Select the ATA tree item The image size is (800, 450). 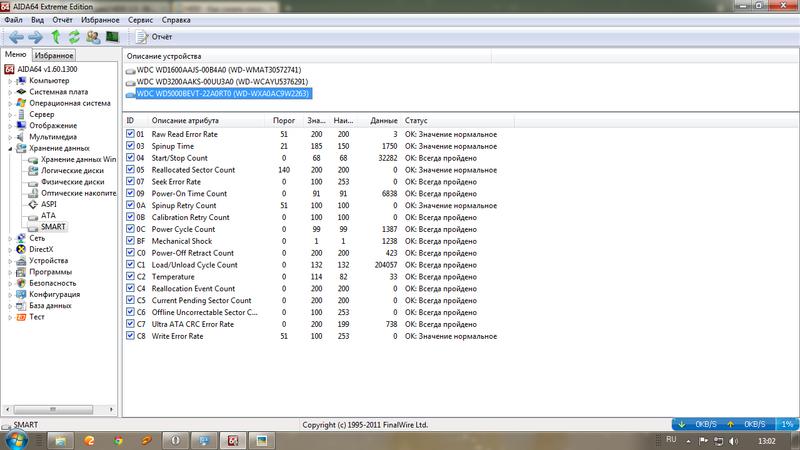tap(48, 215)
